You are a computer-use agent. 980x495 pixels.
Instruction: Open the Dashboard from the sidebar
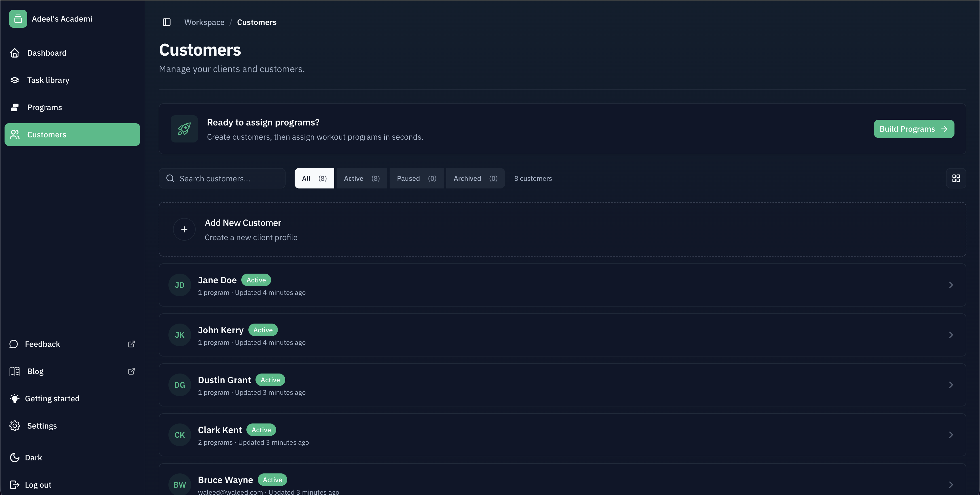(47, 53)
